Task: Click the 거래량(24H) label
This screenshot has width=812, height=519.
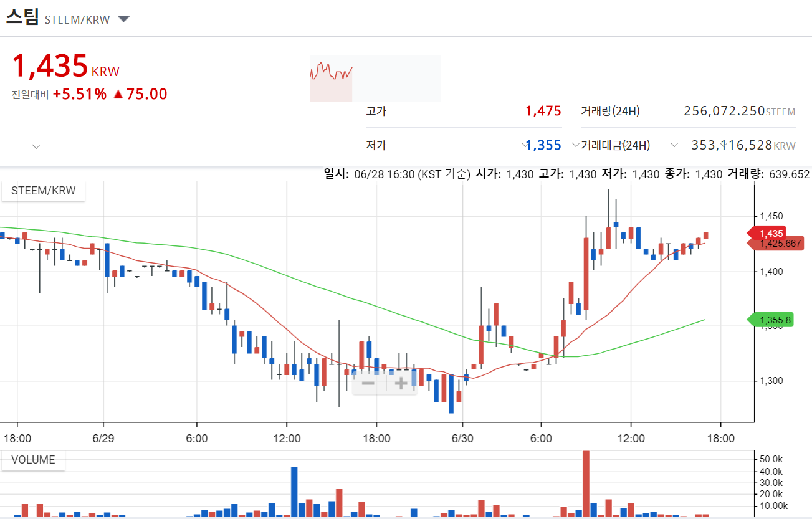Action: (x=610, y=112)
